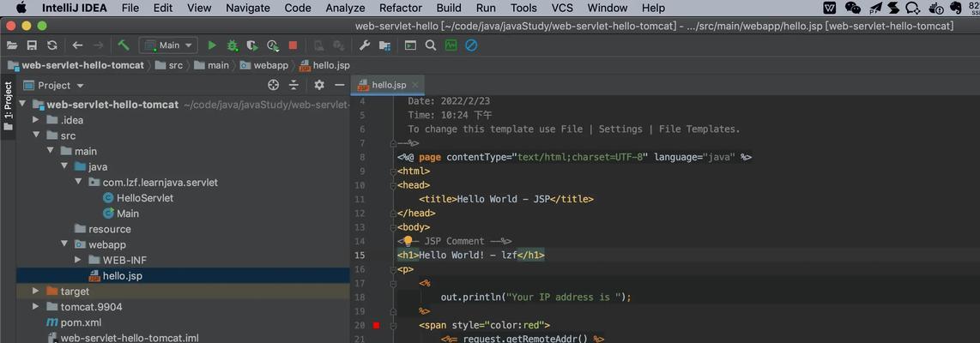Image resolution: width=980 pixels, height=343 pixels.
Task: Click the Save All disk icon
Action: (x=32, y=45)
